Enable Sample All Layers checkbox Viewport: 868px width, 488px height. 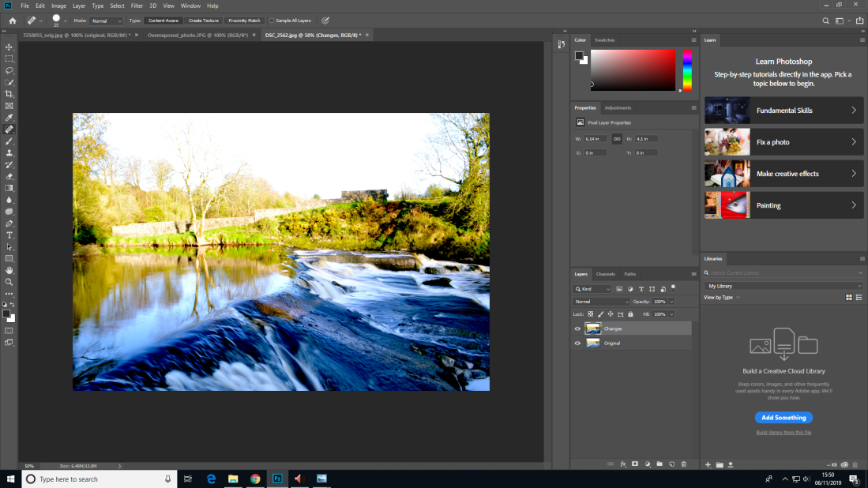point(272,21)
